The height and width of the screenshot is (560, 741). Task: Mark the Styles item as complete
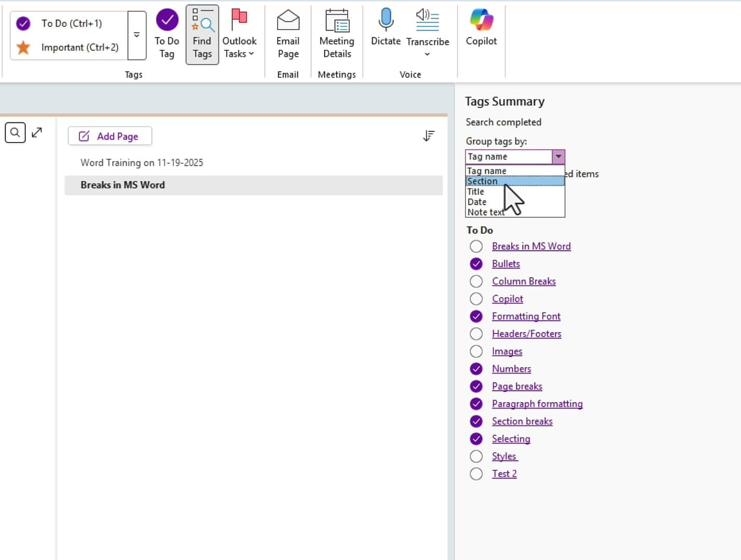coord(476,456)
